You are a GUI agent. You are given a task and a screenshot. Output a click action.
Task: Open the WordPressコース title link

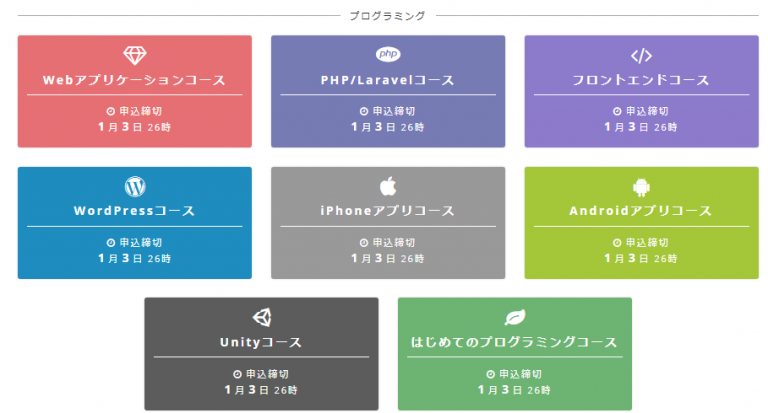(x=134, y=211)
